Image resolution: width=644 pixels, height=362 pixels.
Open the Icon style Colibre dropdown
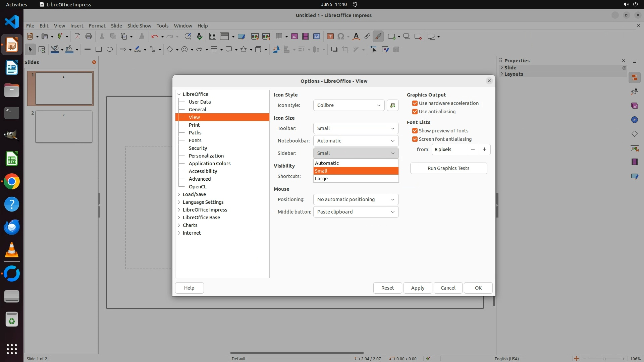click(349, 105)
